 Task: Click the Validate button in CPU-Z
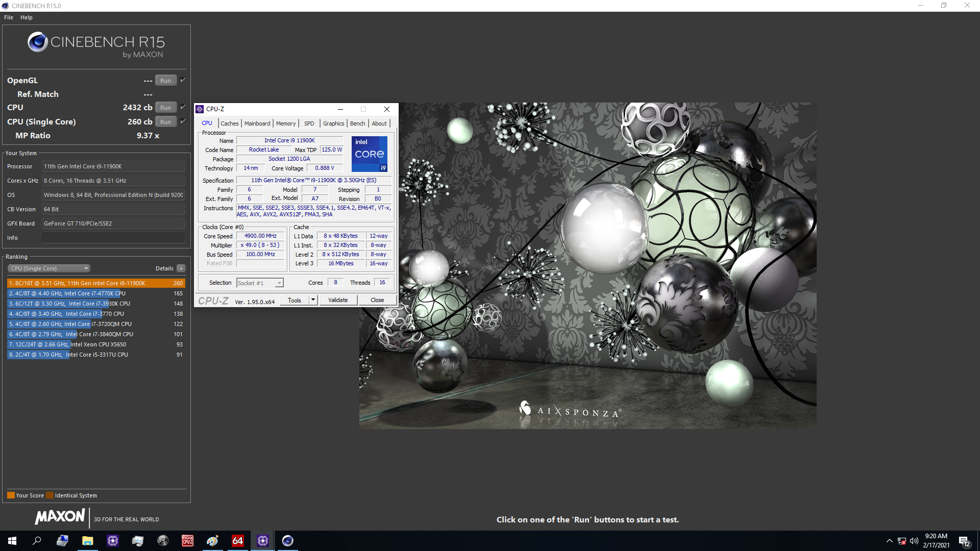click(x=338, y=300)
